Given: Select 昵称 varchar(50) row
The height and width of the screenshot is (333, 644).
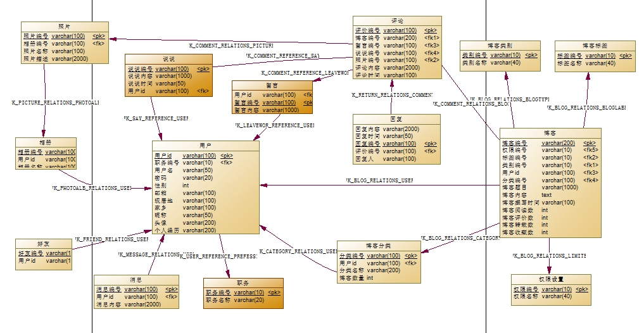Looking at the screenshot, I should [184, 215].
